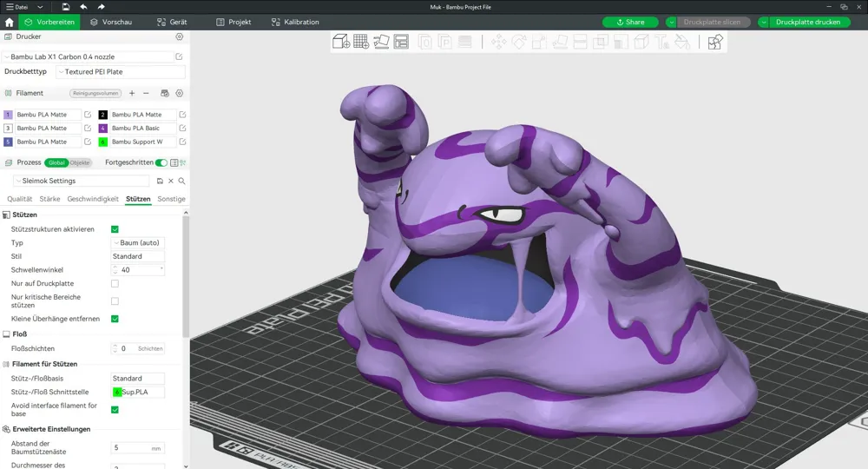Click the Arrange all objects icon
Viewport: 868px width, 469px height.
pyautogui.click(x=401, y=42)
